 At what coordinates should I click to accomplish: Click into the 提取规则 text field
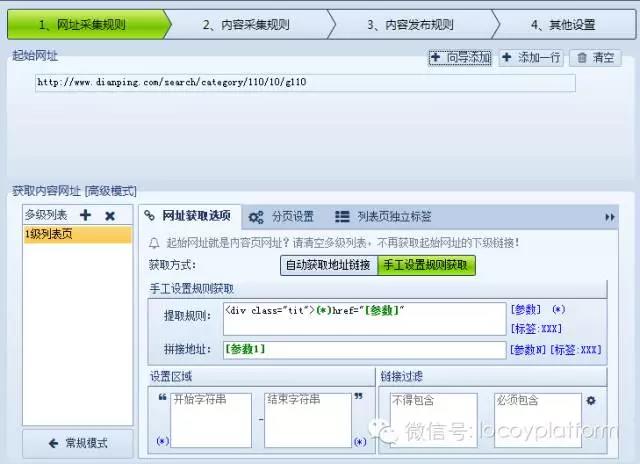click(x=364, y=319)
